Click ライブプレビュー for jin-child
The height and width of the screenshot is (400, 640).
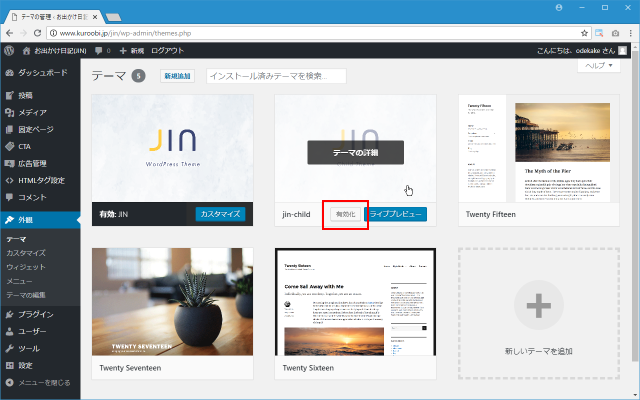[x=396, y=214]
